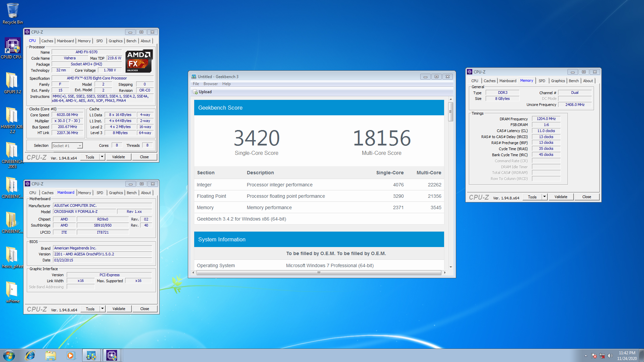The height and width of the screenshot is (362, 644).
Task: Show hidden tray icons arrow
Action: (586, 356)
